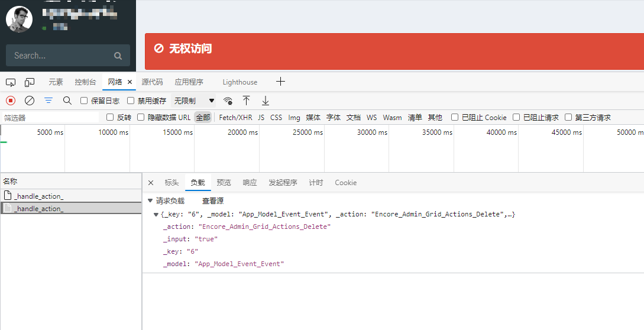The height and width of the screenshot is (330, 644).
Task: Click the 5000 ms timeline marker
Action: coord(50,132)
